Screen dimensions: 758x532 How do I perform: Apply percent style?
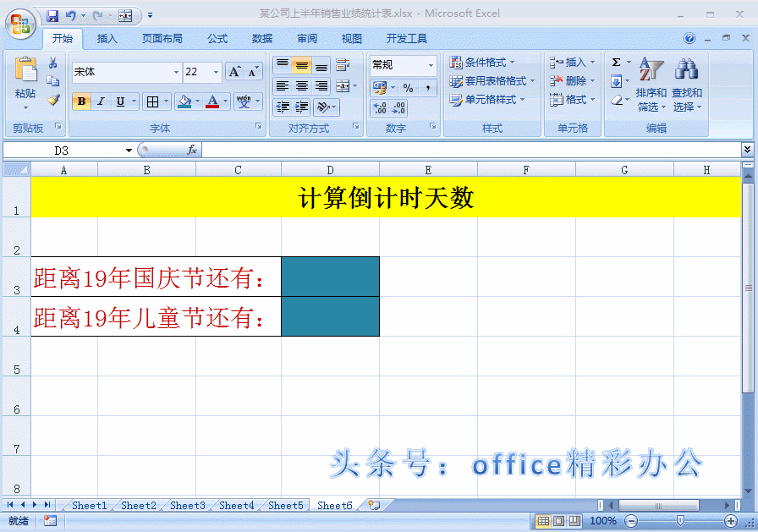coord(409,87)
